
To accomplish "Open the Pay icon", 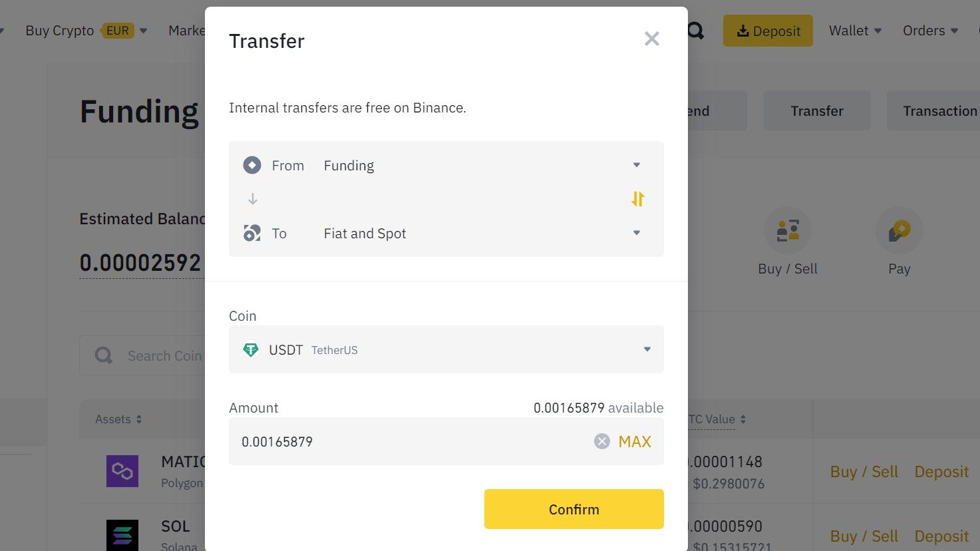I will (899, 230).
